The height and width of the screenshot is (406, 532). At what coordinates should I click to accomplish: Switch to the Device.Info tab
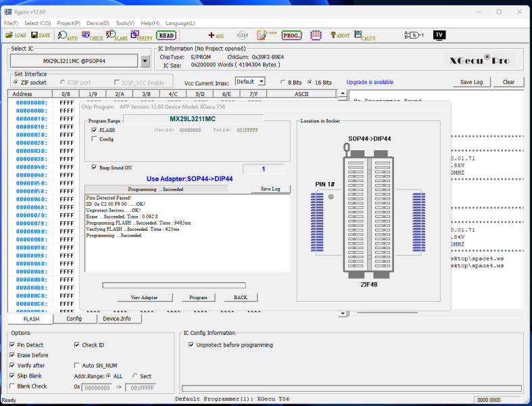point(117,319)
